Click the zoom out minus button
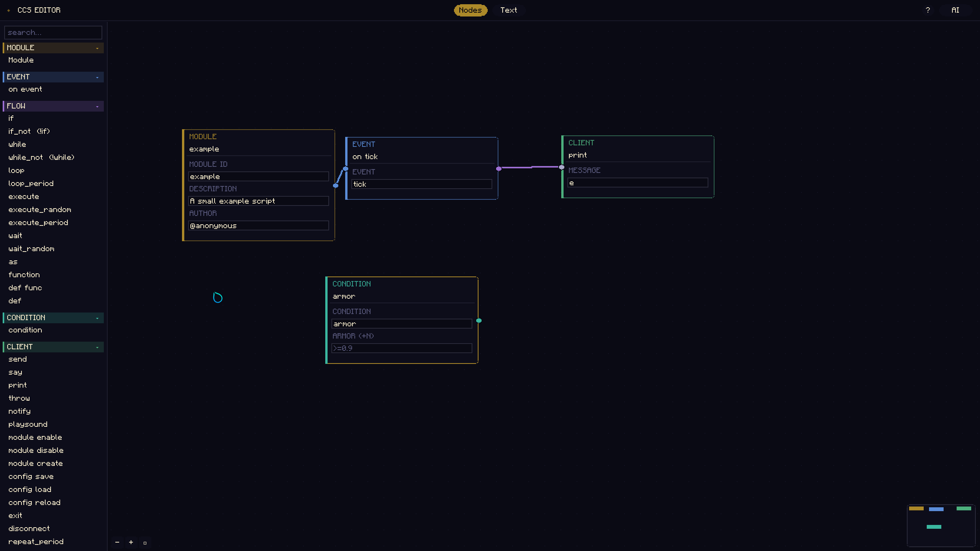Image resolution: width=980 pixels, height=551 pixels. point(117,542)
